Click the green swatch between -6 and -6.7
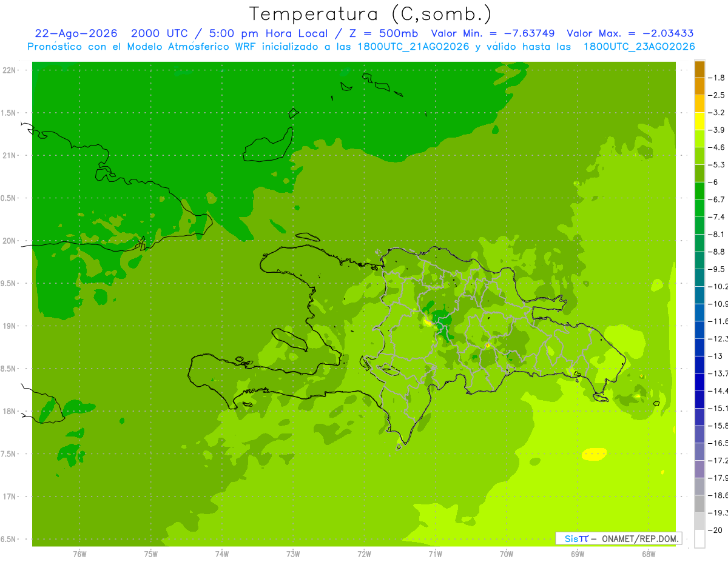Screen dimensions: 728x562 [x=699, y=191]
